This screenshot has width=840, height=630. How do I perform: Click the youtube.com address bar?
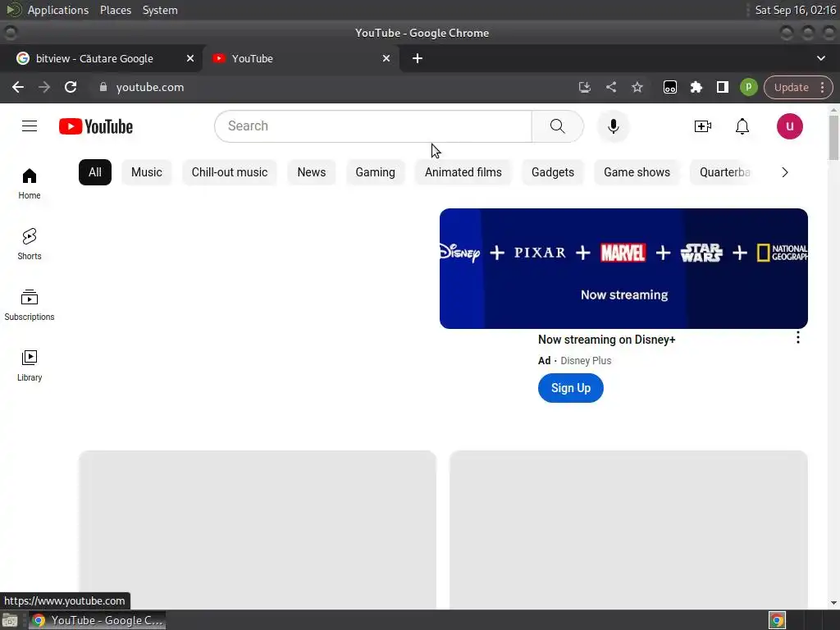[x=332, y=87]
